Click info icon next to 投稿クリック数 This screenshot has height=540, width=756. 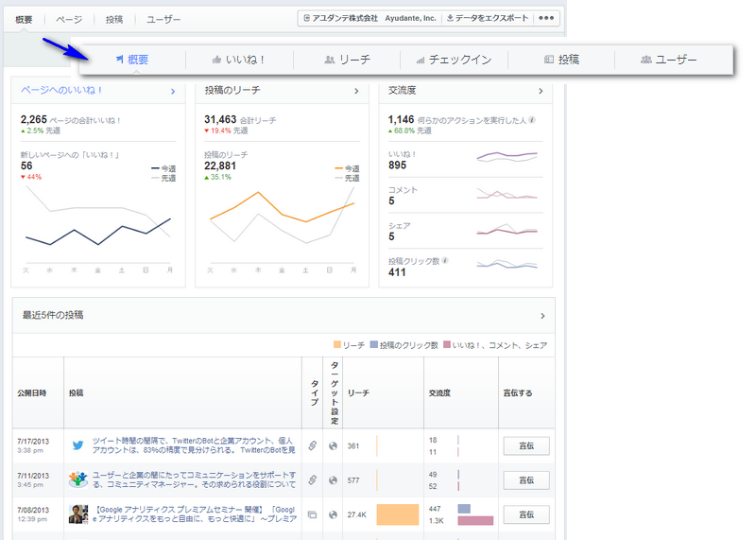click(445, 261)
